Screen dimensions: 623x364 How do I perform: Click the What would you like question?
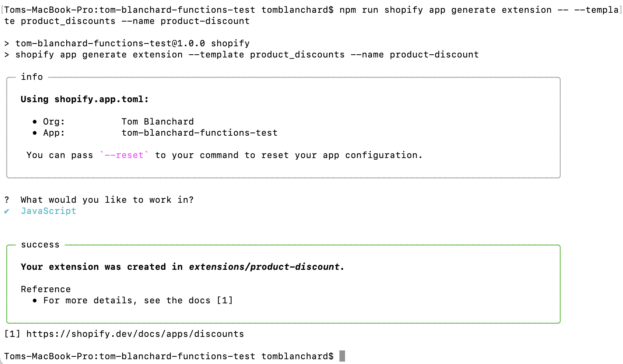[x=107, y=200]
